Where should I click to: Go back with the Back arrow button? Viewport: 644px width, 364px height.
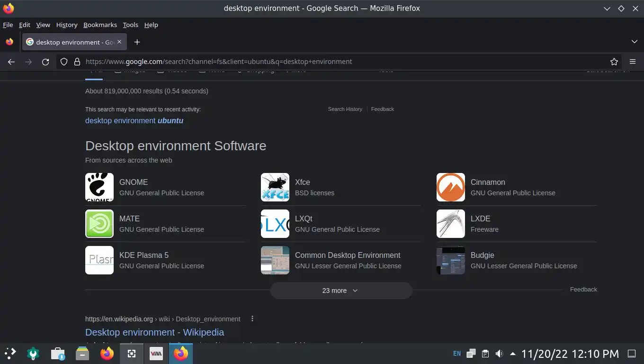point(11,62)
